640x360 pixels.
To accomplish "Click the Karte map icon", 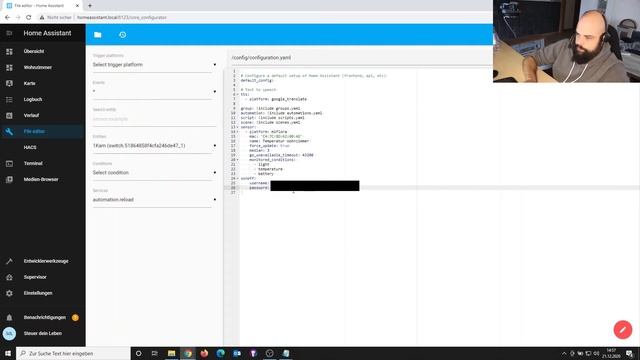I will (x=9, y=83).
